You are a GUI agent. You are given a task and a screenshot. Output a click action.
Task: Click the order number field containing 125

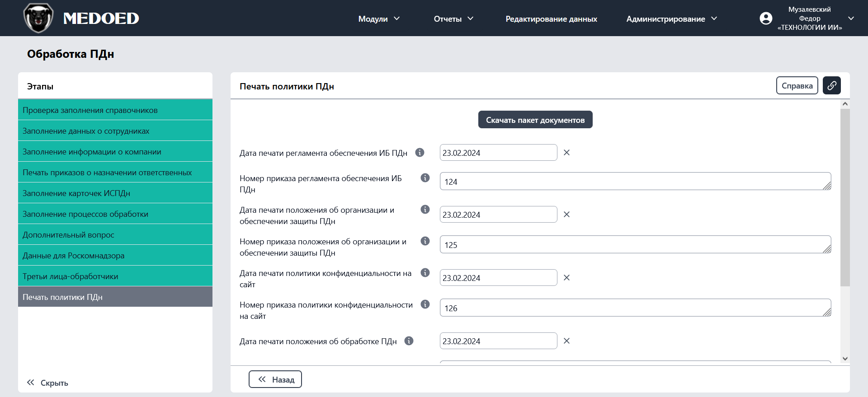[x=635, y=245]
